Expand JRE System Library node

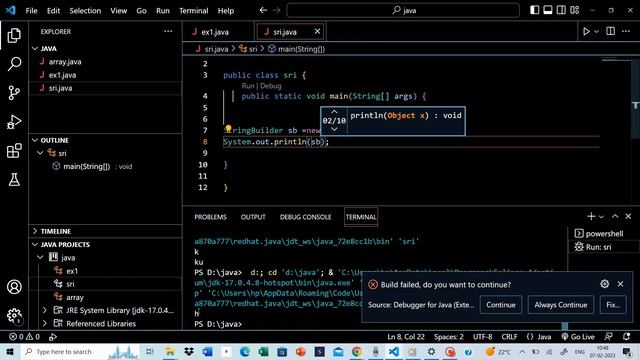(x=44, y=310)
